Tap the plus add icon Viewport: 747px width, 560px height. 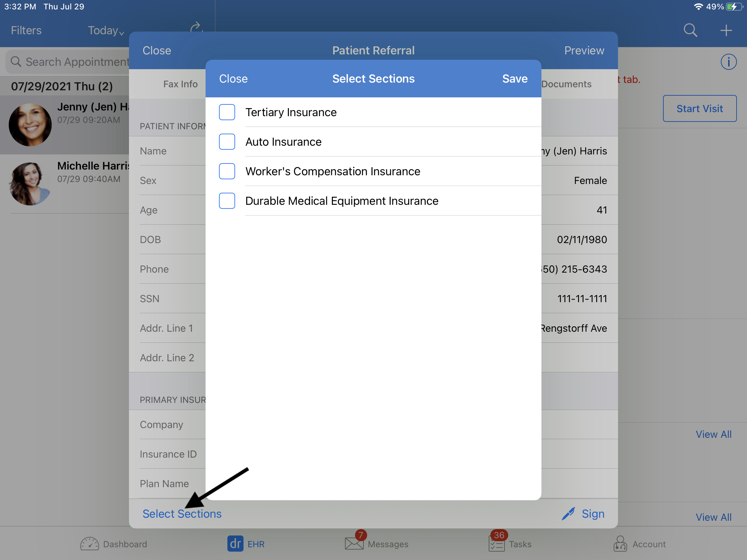click(726, 30)
